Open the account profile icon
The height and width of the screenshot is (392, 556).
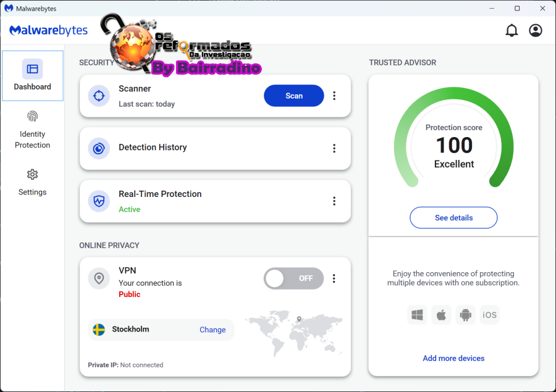pyautogui.click(x=536, y=30)
